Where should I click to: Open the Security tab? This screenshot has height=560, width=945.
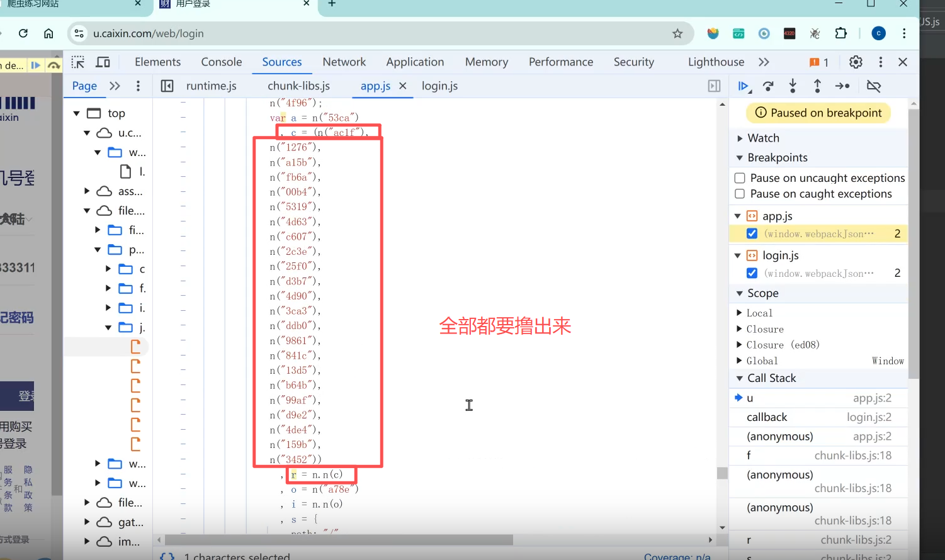(x=634, y=62)
